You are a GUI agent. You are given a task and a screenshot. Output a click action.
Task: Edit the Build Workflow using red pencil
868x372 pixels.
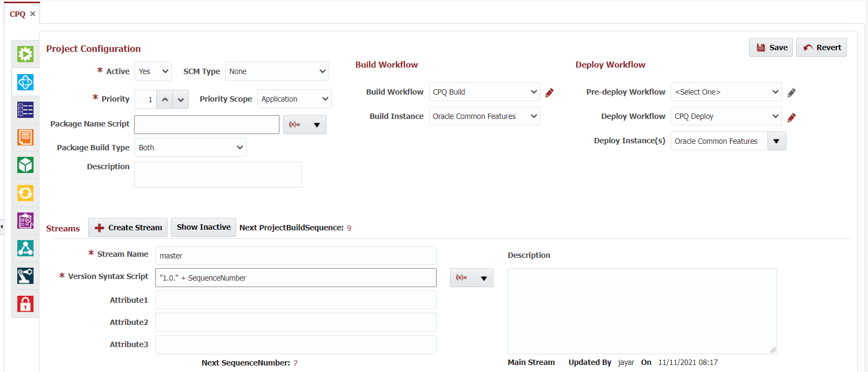coord(550,92)
